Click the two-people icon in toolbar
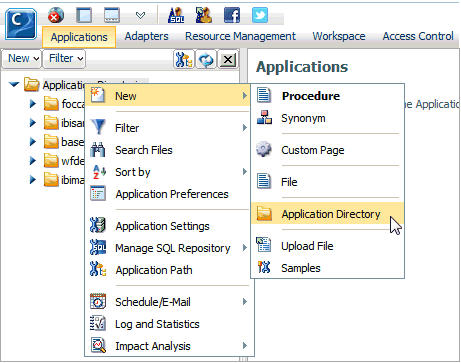The width and height of the screenshot is (461, 363). click(x=204, y=15)
